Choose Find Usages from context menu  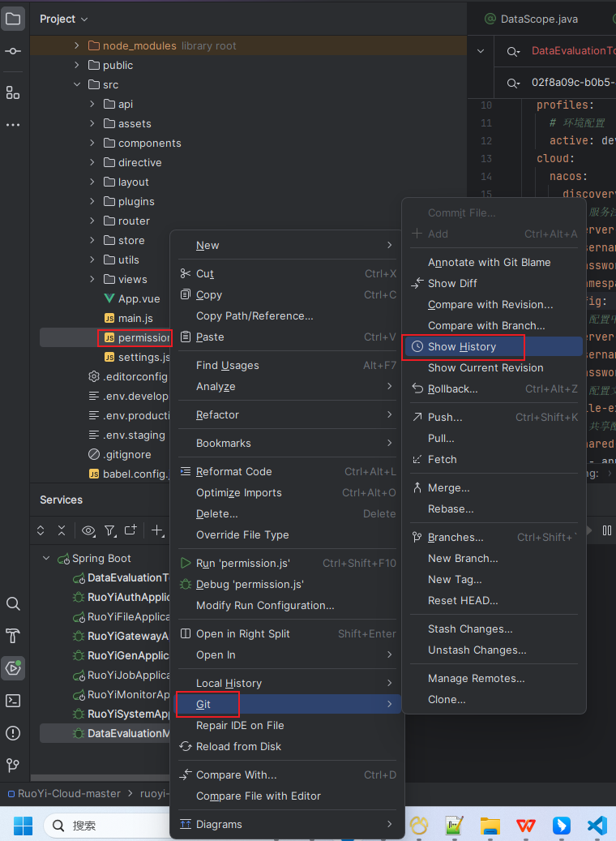tap(287, 365)
